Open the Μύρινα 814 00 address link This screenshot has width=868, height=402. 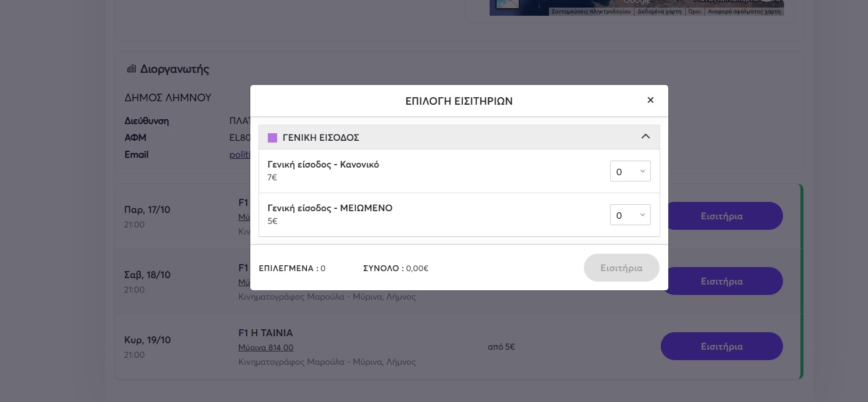pos(265,348)
